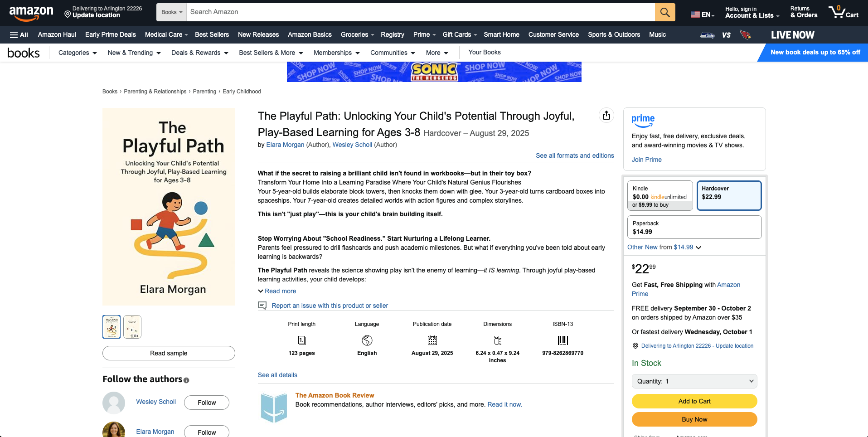Open the Quantity dropdown
The height and width of the screenshot is (437, 868).
click(694, 381)
